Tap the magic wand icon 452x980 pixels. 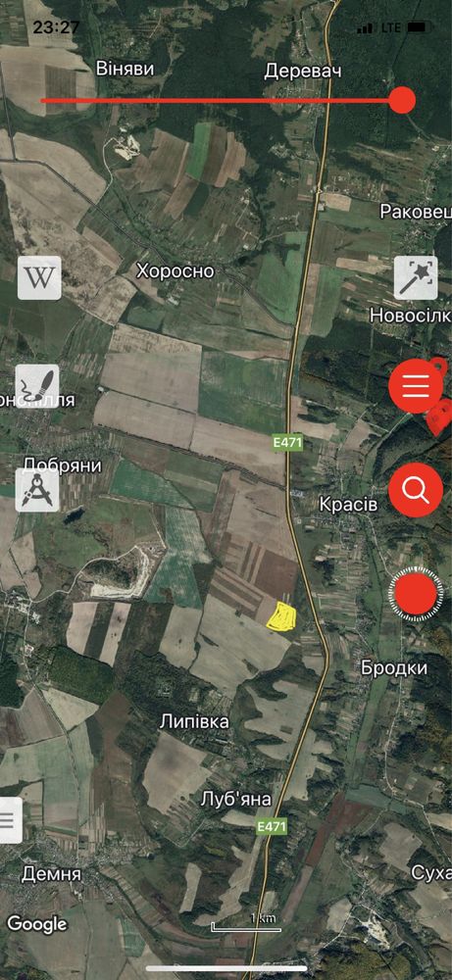pos(416,277)
